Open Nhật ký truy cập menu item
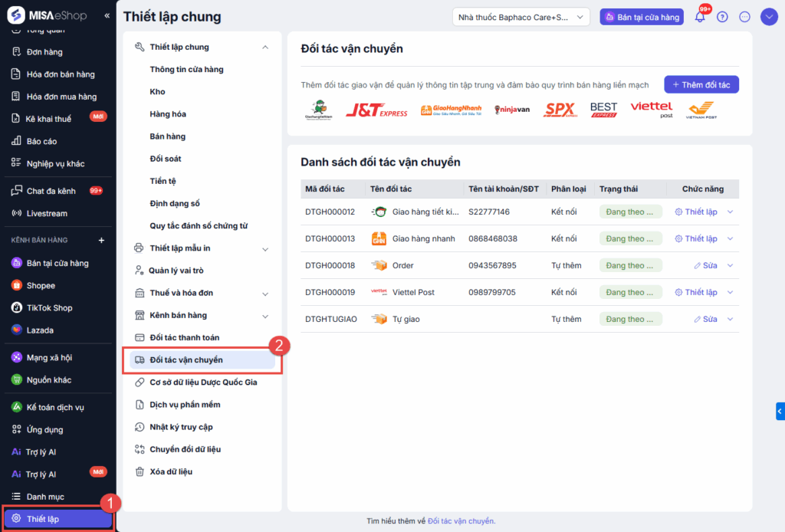This screenshot has height=532, width=785. coord(181,427)
